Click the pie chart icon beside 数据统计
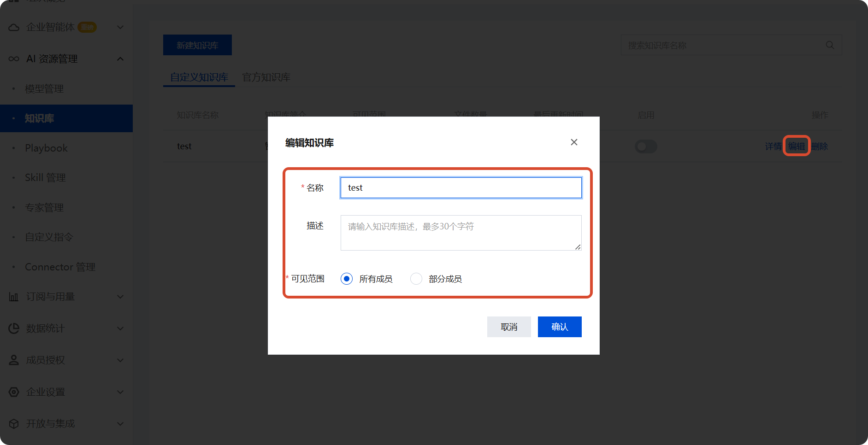 (14, 328)
